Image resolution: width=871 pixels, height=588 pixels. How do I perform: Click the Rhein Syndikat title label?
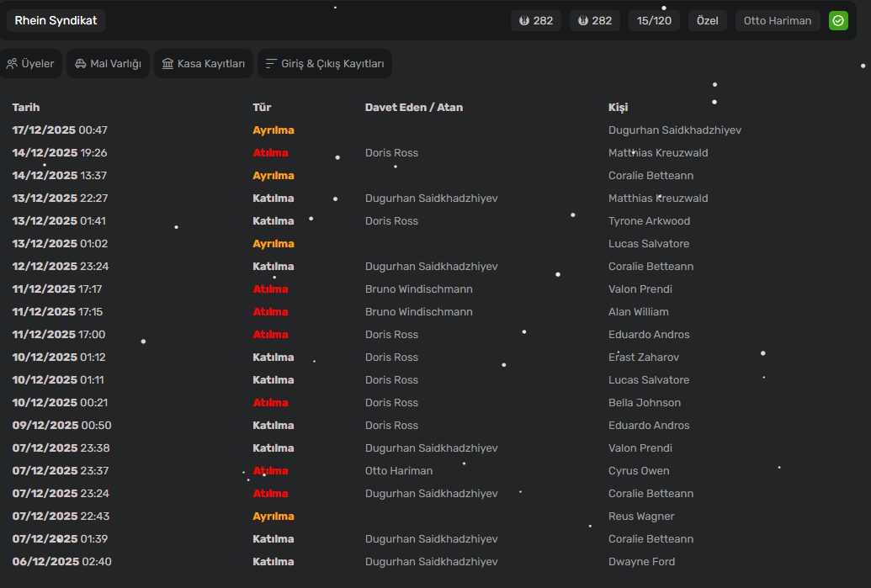[56, 20]
